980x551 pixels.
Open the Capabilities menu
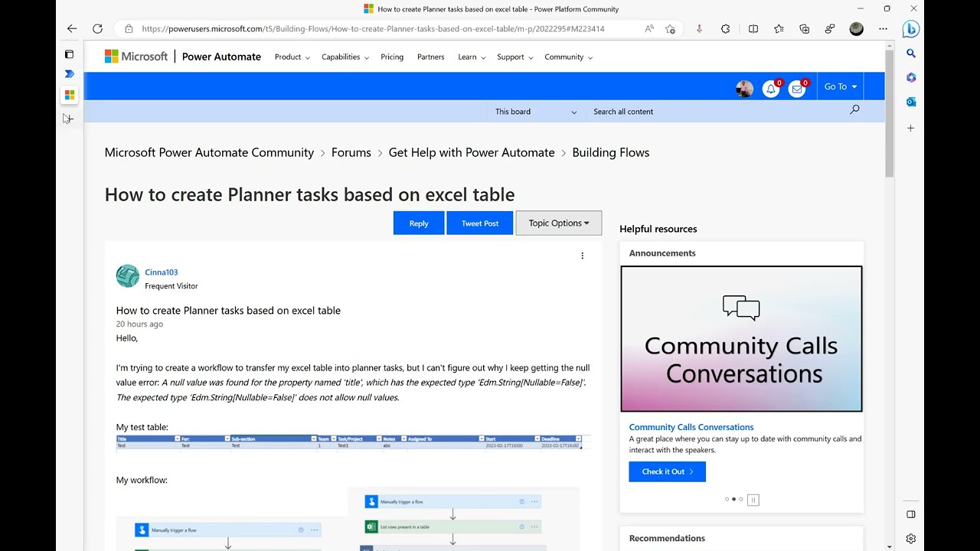pyautogui.click(x=345, y=57)
